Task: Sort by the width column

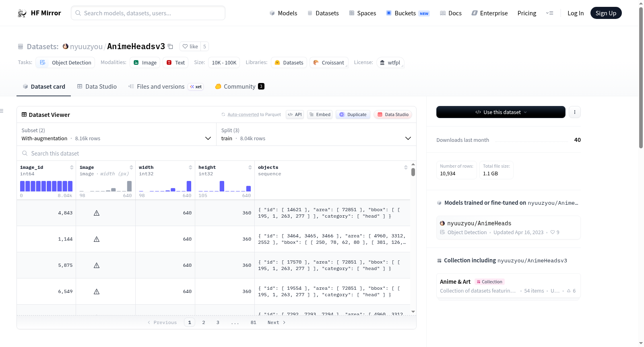Action: [x=190, y=167]
